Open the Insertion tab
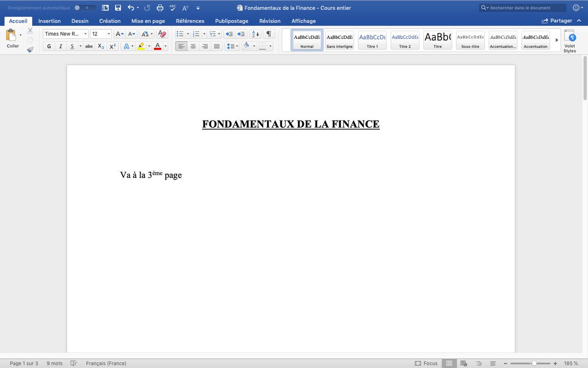Image resolution: width=588 pixels, height=368 pixels. [x=49, y=21]
